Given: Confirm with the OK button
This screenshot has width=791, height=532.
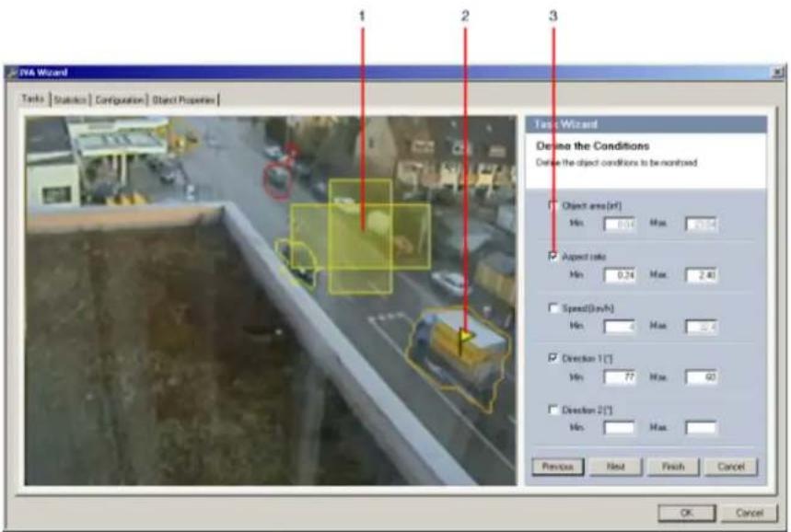Looking at the screenshot, I should tap(687, 513).
